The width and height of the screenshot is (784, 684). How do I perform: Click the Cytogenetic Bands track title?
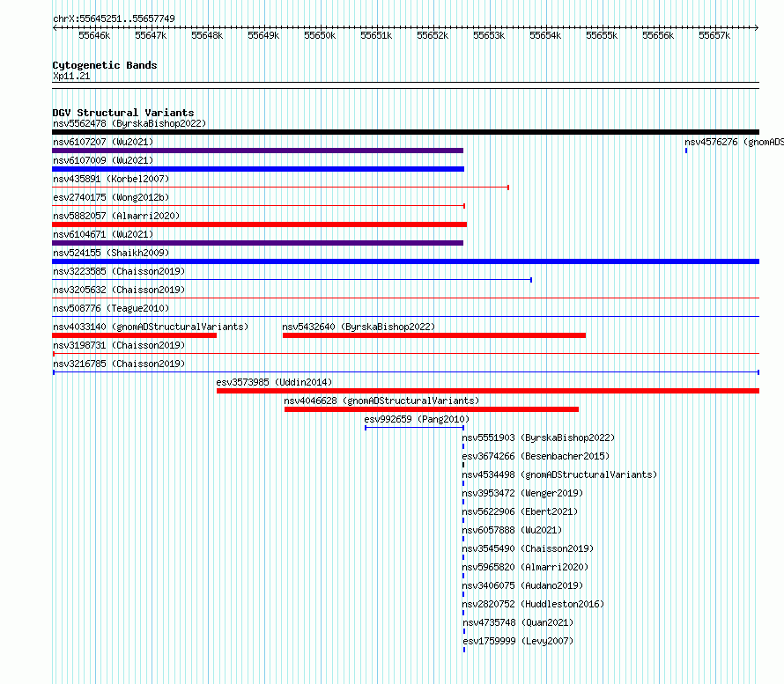tap(105, 65)
